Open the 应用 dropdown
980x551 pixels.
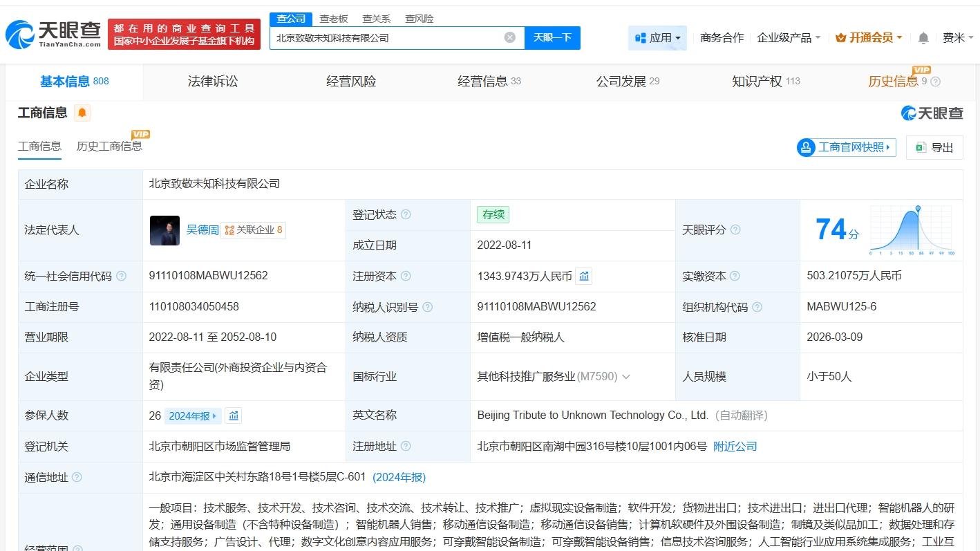(x=657, y=39)
